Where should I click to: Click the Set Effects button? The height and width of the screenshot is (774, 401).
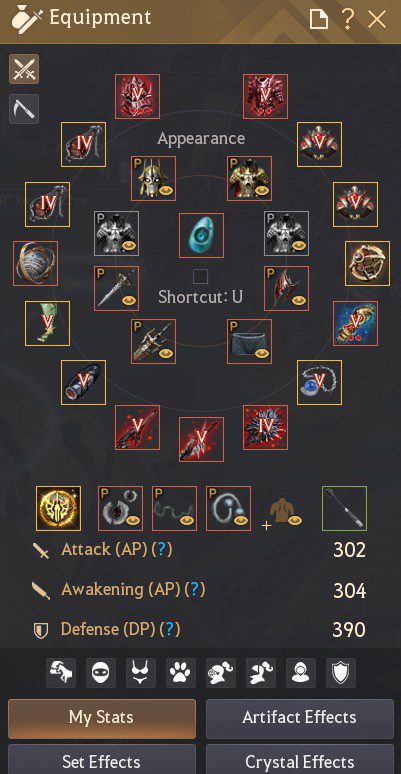[x=102, y=760]
